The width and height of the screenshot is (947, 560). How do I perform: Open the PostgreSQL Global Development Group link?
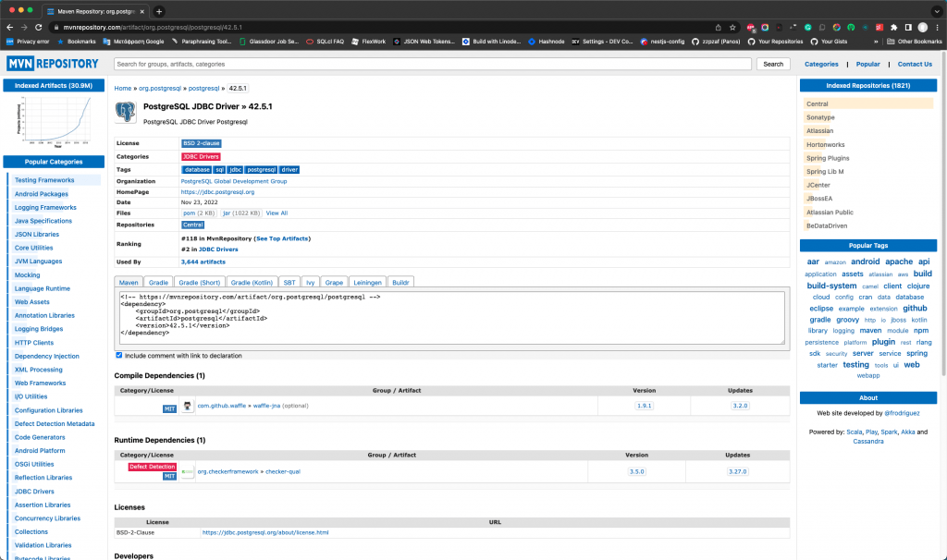click(x=234, y=181)
